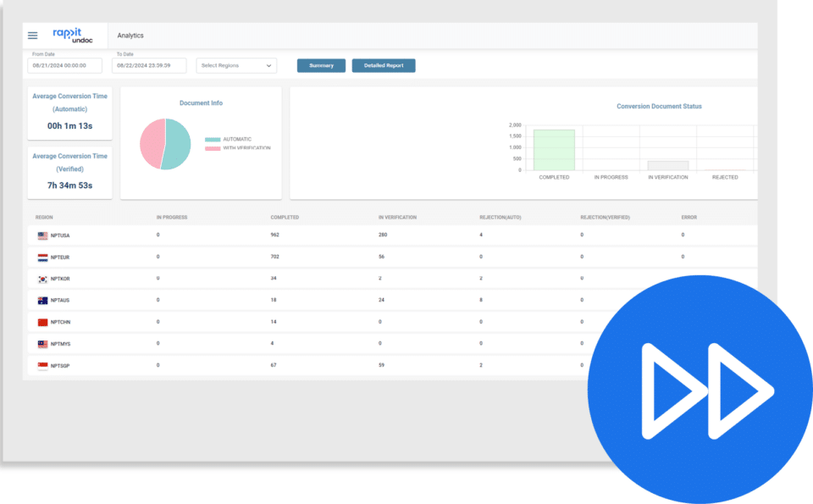Click the Summary button
The height and width of the screenshot is (504, 813).
pyautogui.click(x=321, y=65)
